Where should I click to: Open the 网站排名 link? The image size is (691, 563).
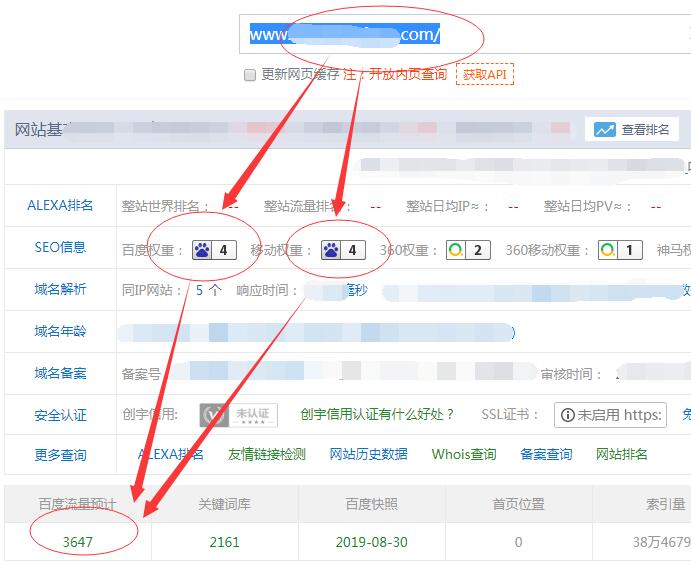click(x=622, y=454)
